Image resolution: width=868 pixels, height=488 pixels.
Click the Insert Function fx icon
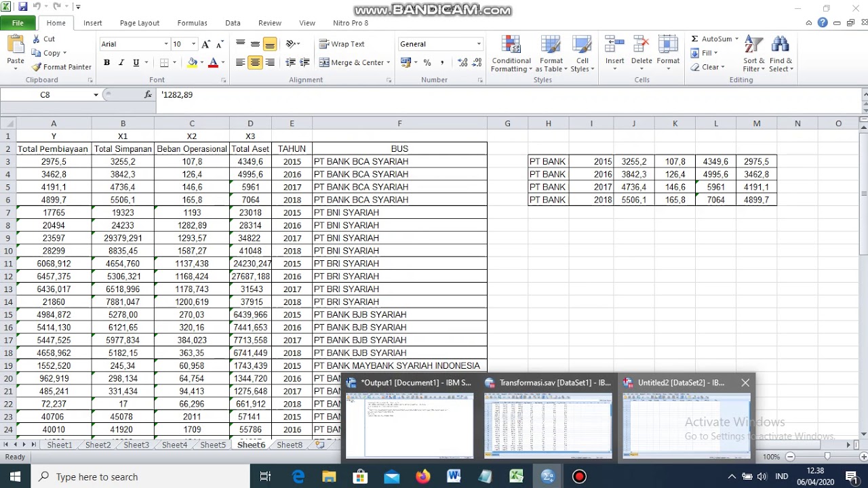pyautogui.click(x=149, y=95)
